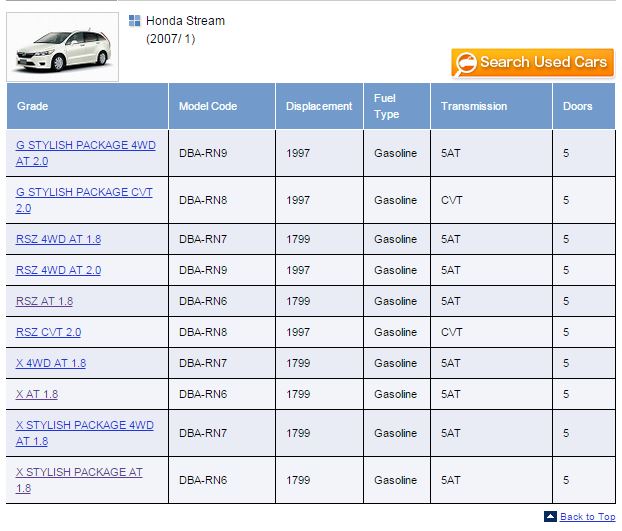Follow the Back to Top link
The image size is (622, 531).
pyautogui.click(x=587, y=516)
